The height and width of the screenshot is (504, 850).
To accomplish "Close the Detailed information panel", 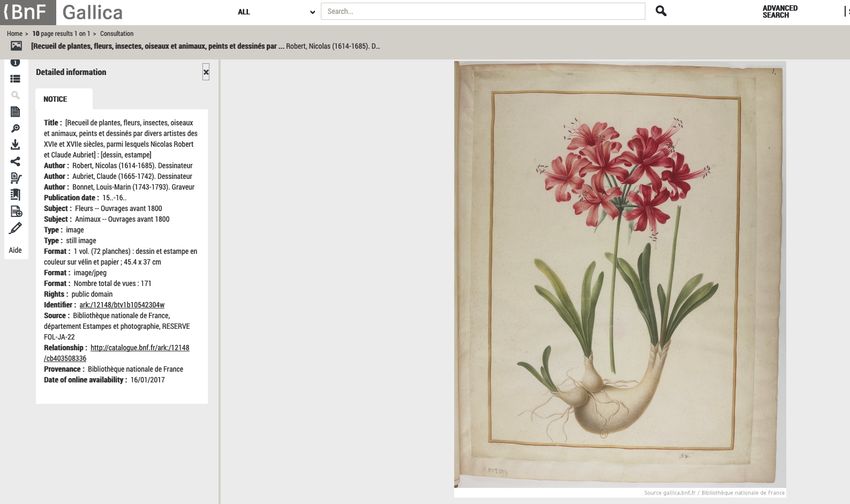I will [206, 72].
